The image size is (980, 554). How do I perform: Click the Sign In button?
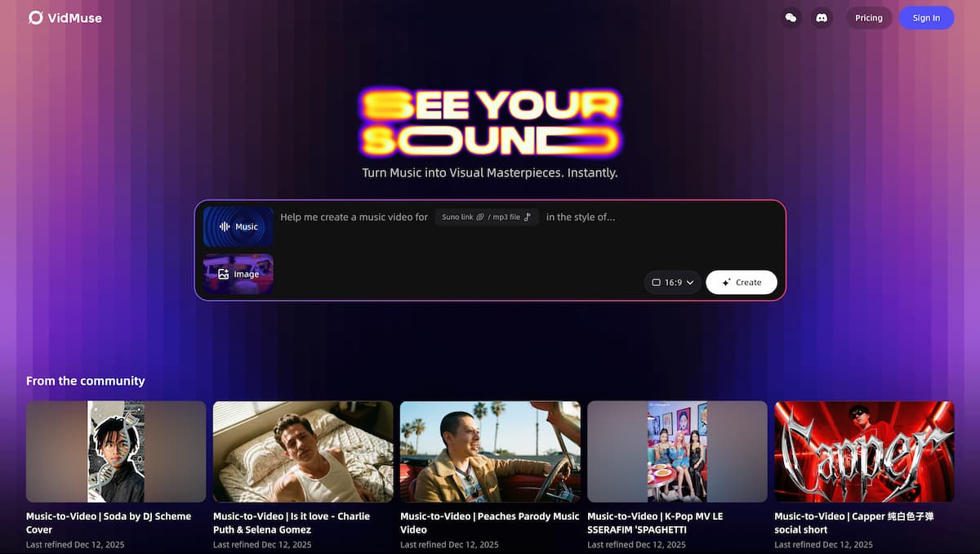coord(926,17)
